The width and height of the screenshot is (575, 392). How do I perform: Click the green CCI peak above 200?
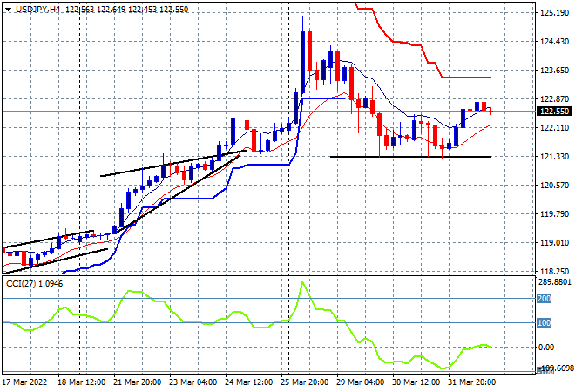point(302,283)
